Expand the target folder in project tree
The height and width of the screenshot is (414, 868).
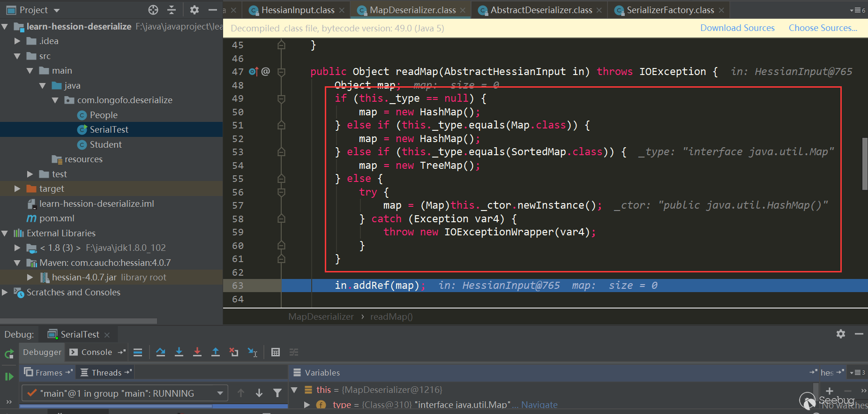click(x=17, y=188)
